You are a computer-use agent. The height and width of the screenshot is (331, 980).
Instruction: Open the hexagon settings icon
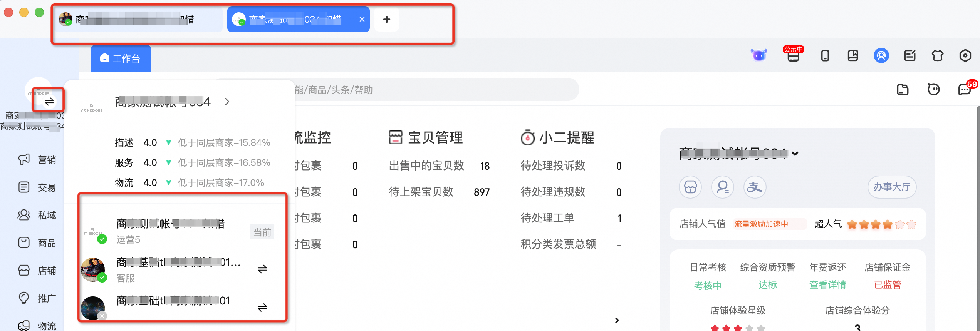coord(965,56)
